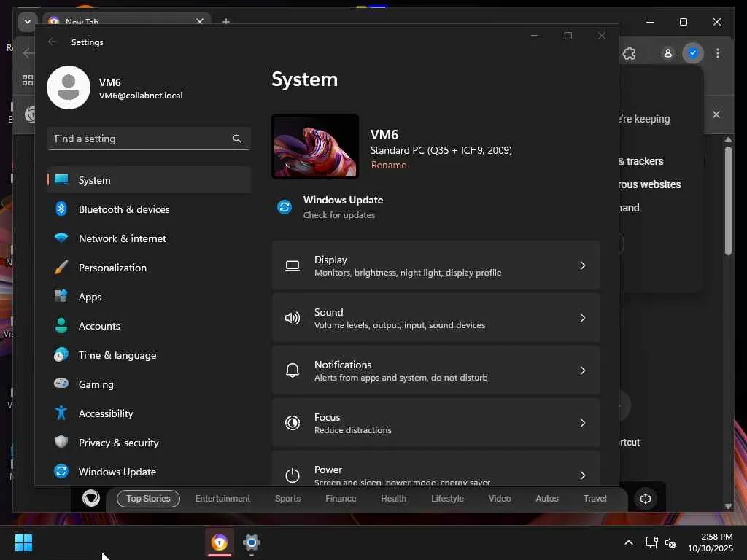Open Accounts settings
Image resolution: width=747 pixels, height=560 pixels.
click(149, 326)
